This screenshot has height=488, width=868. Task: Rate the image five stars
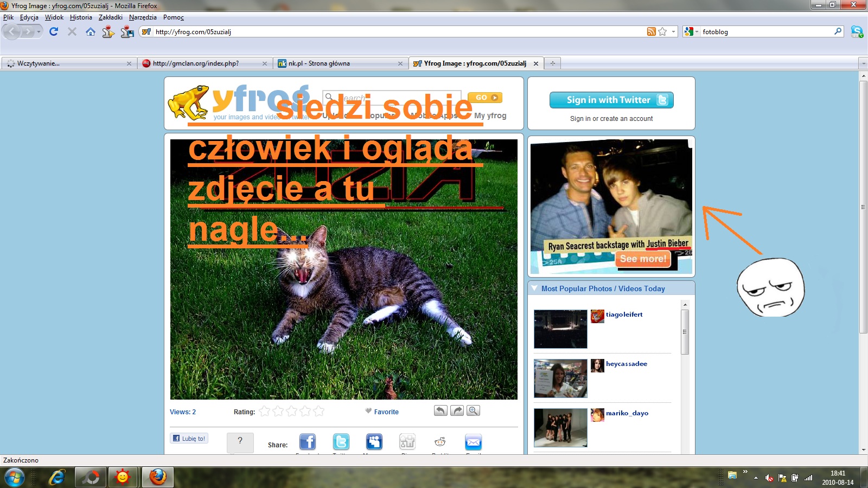(x=318, y=412)
